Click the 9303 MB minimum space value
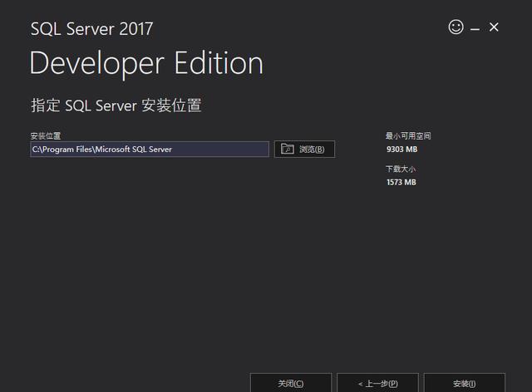 (x=401, y=149)
